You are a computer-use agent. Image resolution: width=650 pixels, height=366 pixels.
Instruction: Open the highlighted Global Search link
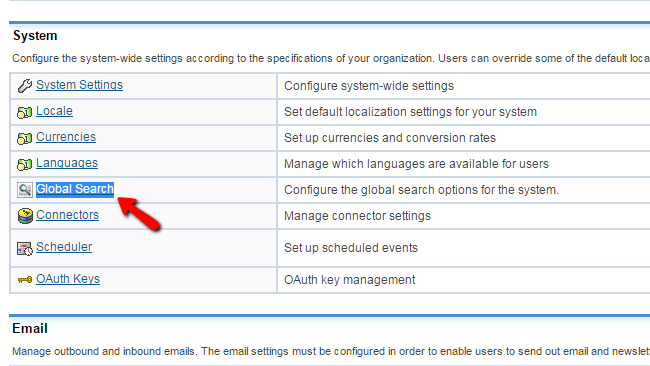click(75, 189)
